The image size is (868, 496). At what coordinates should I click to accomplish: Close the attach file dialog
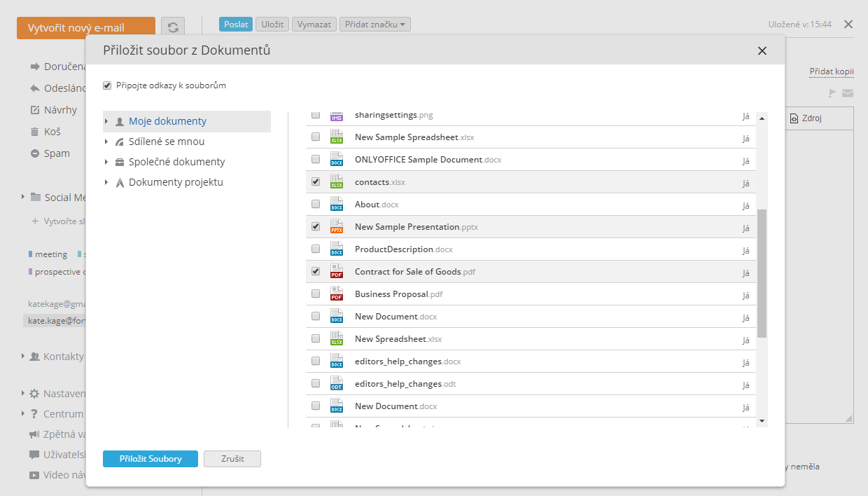click(x=762, y=50)
